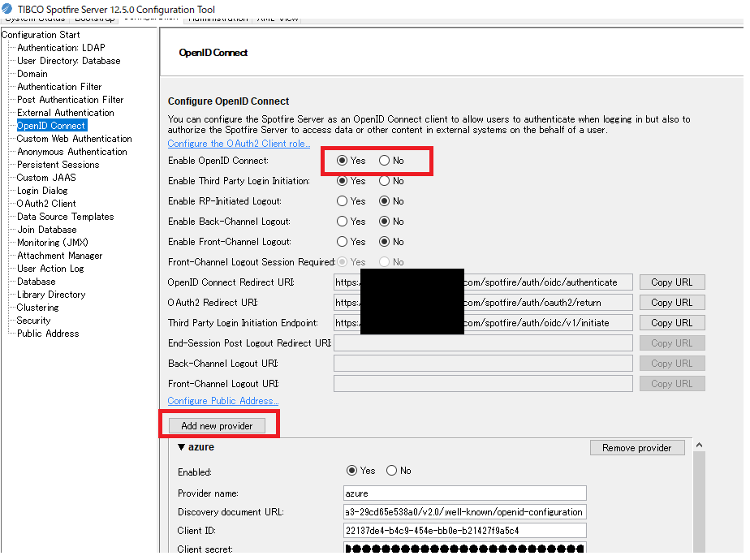Select OAuth2 Client in the configuration tree

tap(46, 204)
